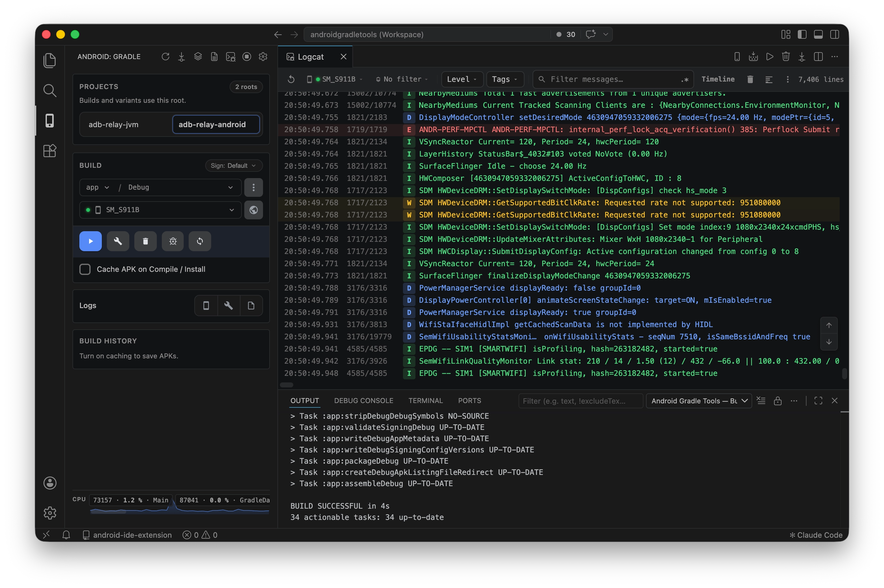This screenshot has width=884, height=588.
Task: Open the Level dropdown
Action: point(462,79)
